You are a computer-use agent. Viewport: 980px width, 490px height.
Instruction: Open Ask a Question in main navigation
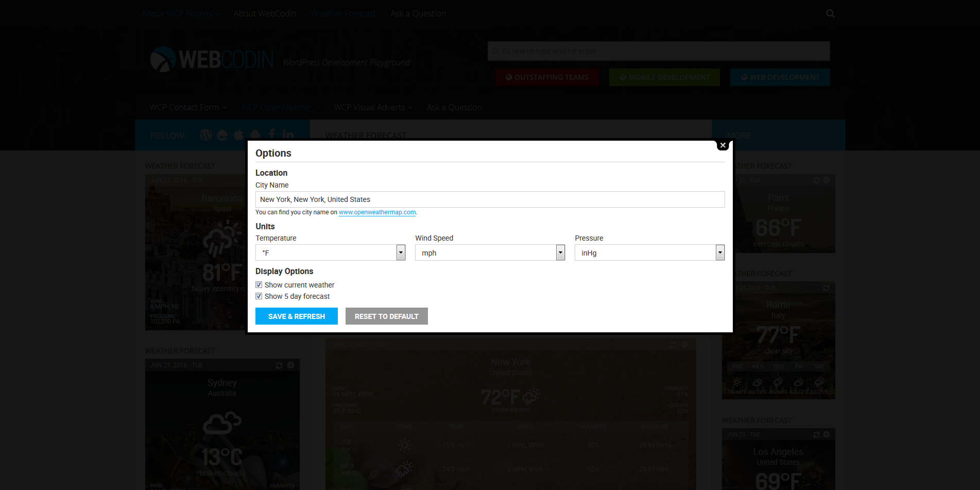tap(454, 107)
